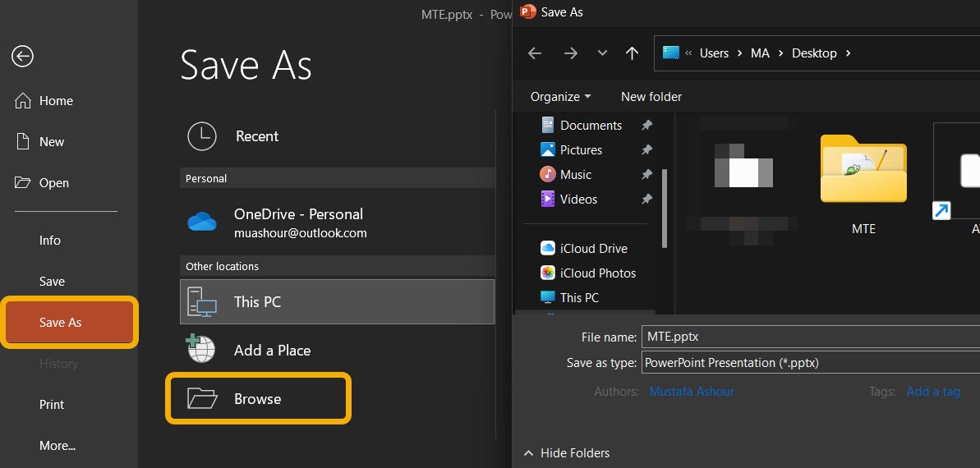Image resolution: width=980 pixels, height=468 pixels.
Task: Click the author name Mustafa Ashour
Action: [692, 392]
